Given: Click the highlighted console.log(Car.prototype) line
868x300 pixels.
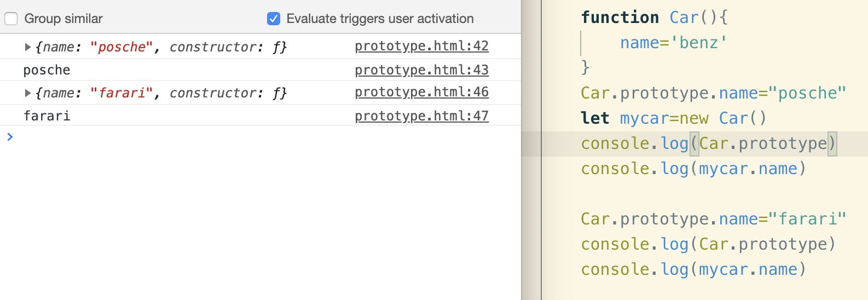Looking at the screenshot, I should click(708, 143).
